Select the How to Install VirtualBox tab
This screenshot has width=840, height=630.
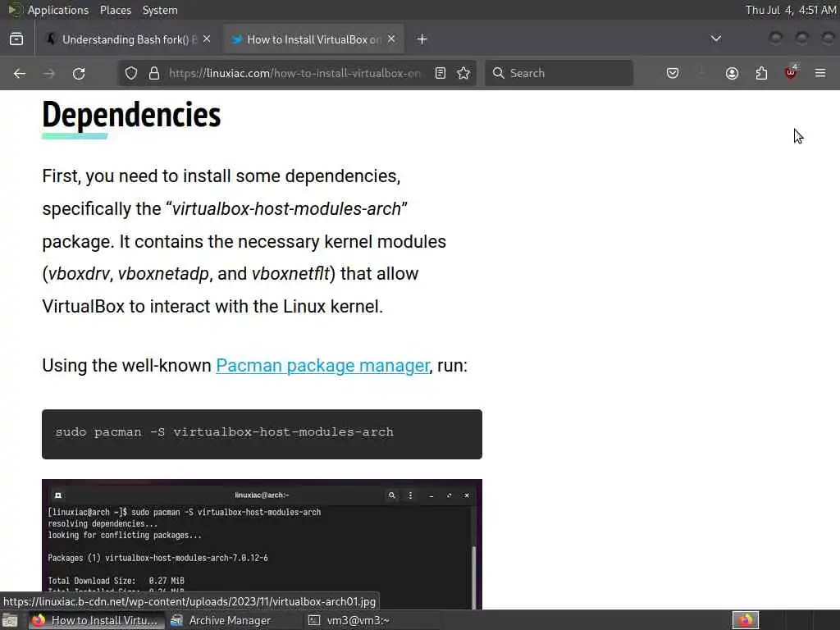pos(313,39)
